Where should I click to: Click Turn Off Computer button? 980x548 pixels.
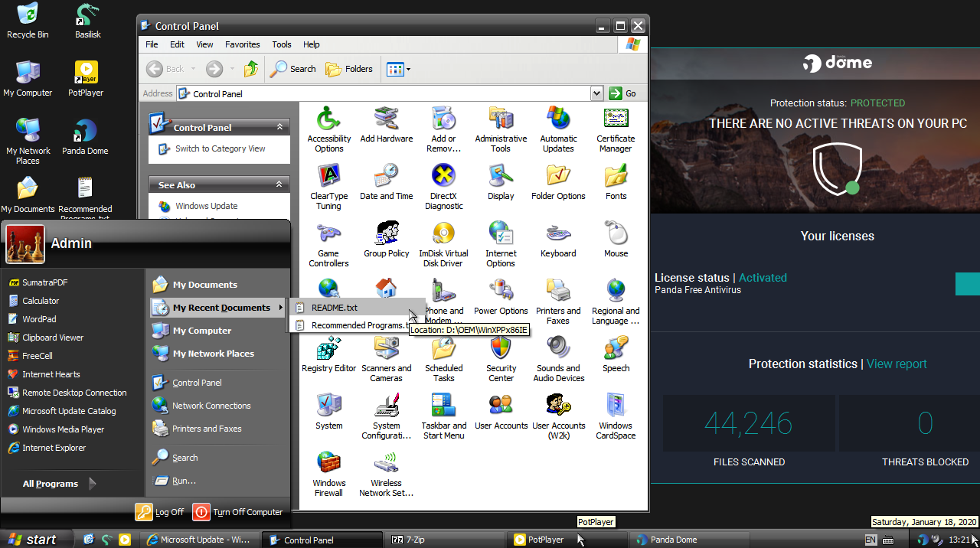pos(238,512)
